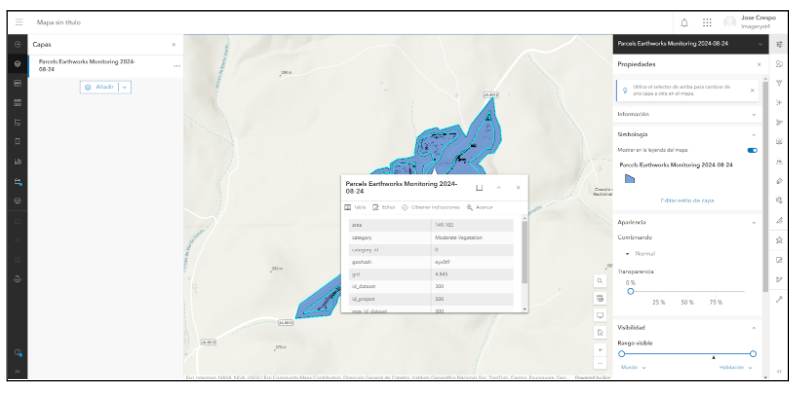Click the map search magnifier tool

click(600, 281)
